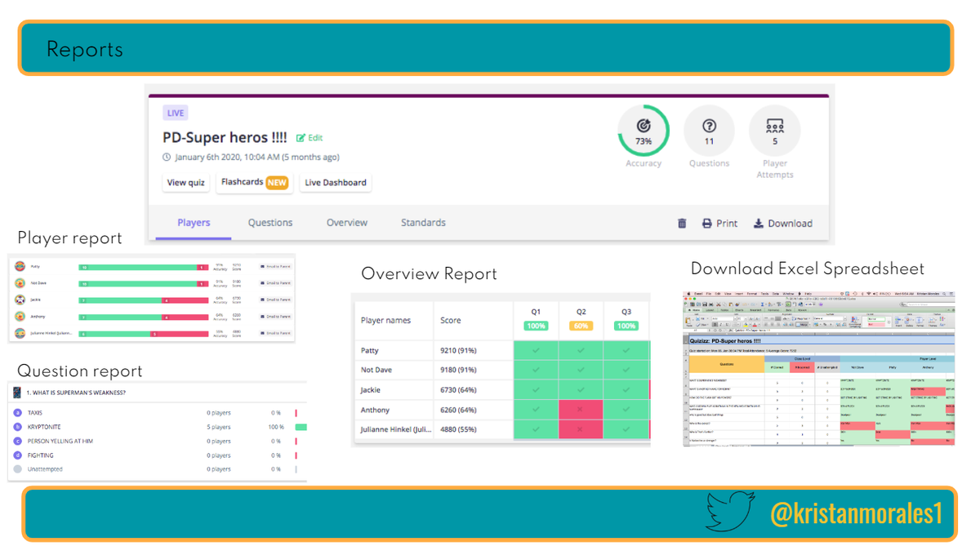Click the Q2 60% column header
This screenshot has height=546, width=980.
click(x=581, y=319)
